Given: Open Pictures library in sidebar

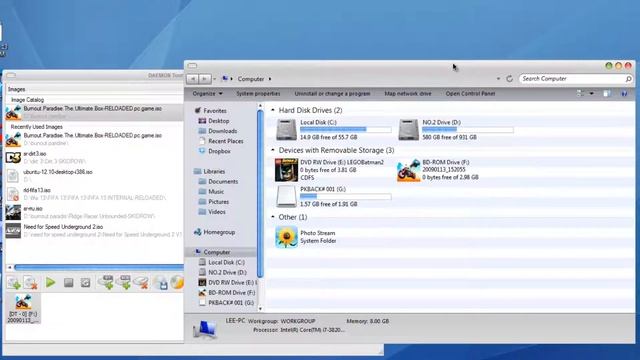Looking at the screenshot, I should tap(218, 202).
